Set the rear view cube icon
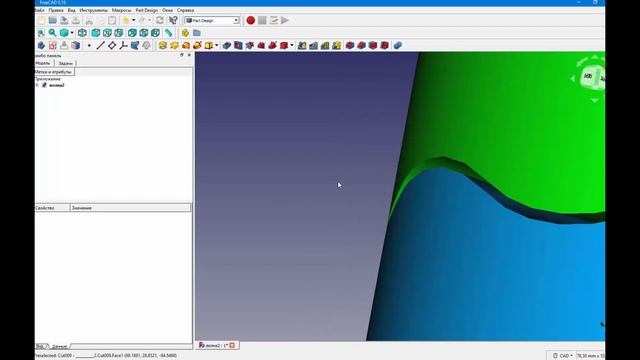This screenshot has width=640, height=360. [x=132, y=33]
